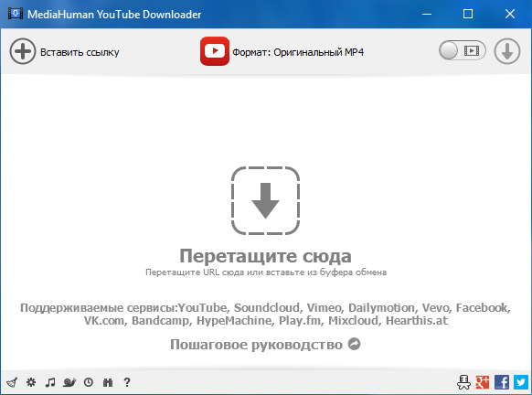Click the MediaHuman mascot icon
The height and width of the screenshot is (395, 532).
[463, 382]
